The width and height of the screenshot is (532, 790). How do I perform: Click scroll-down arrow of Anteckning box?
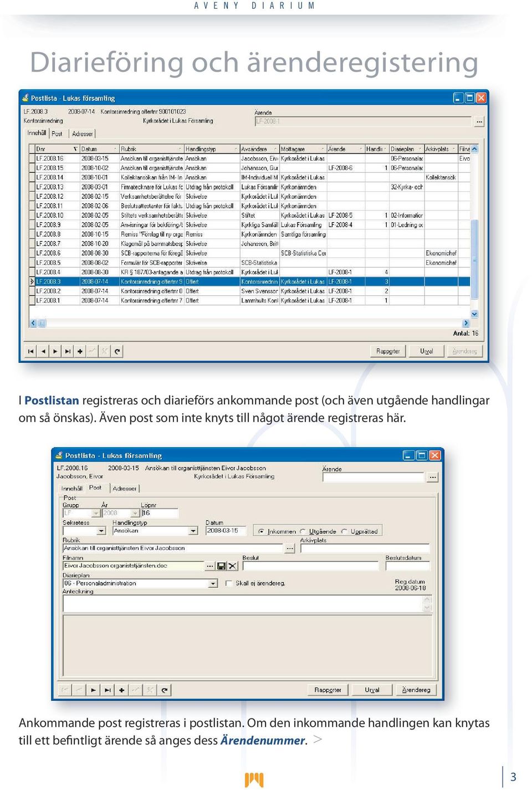(x=427, y=608)
